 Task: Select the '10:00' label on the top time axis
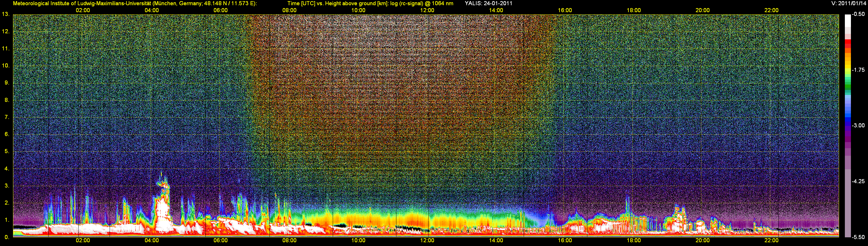click(358, 10)
